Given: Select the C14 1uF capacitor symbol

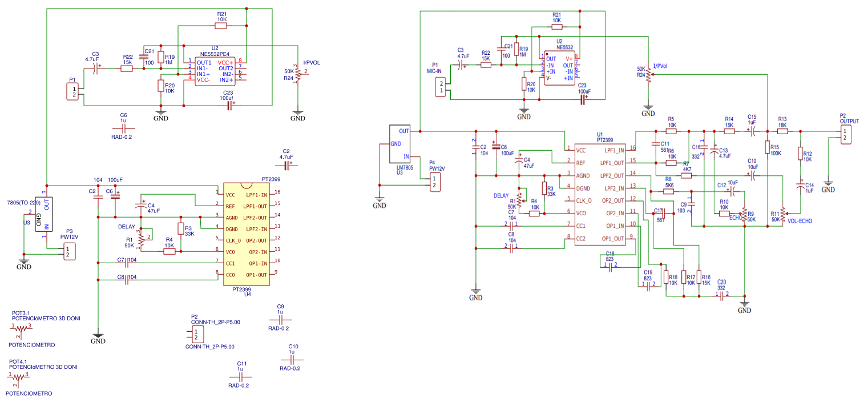Looking at the screenshot, I should click(x=800, y=185).
